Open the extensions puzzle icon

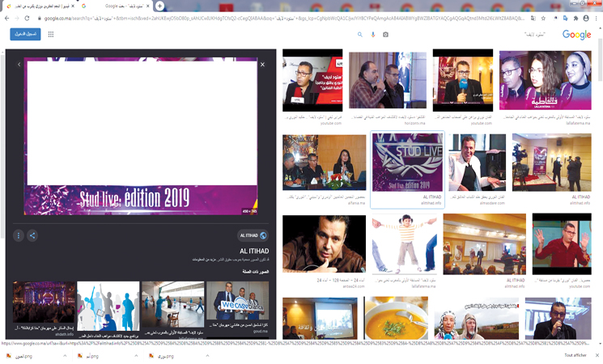(575, 18)
